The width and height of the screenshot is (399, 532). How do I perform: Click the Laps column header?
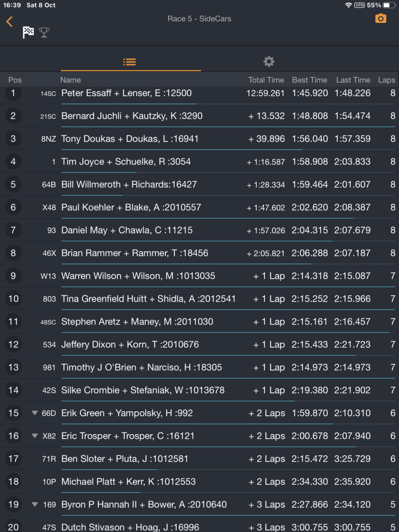pyautogui.click(x=386, y=80)
